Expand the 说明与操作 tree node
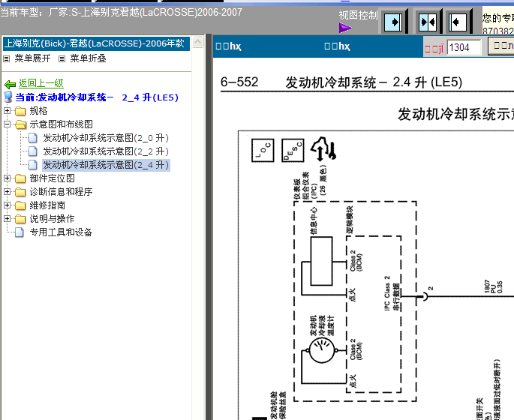Image resolution: width=514 pixels, height=420 pixels. [x=7, y=218]
